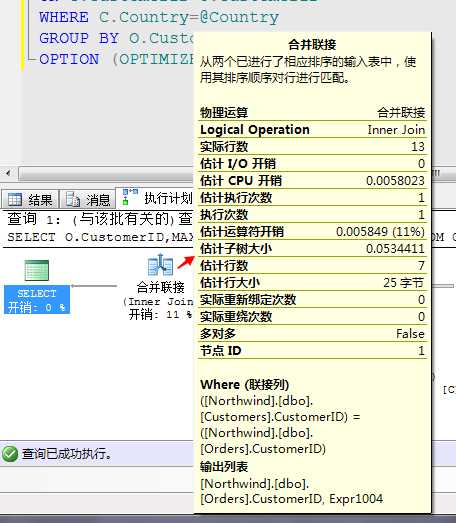Screen dimensions: 456x523
Task: Click the 估计执行次数 row label
Action: (236, 198)
